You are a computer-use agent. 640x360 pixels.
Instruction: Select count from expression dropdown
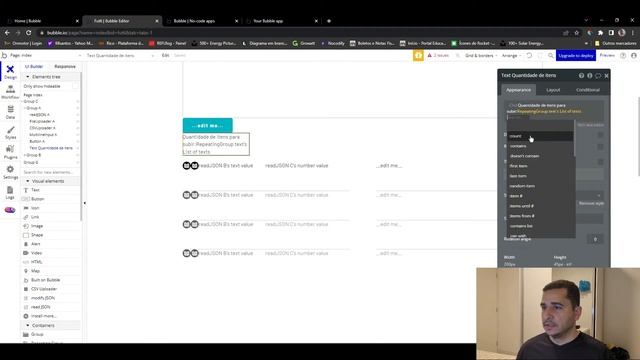tap(540, 136)
